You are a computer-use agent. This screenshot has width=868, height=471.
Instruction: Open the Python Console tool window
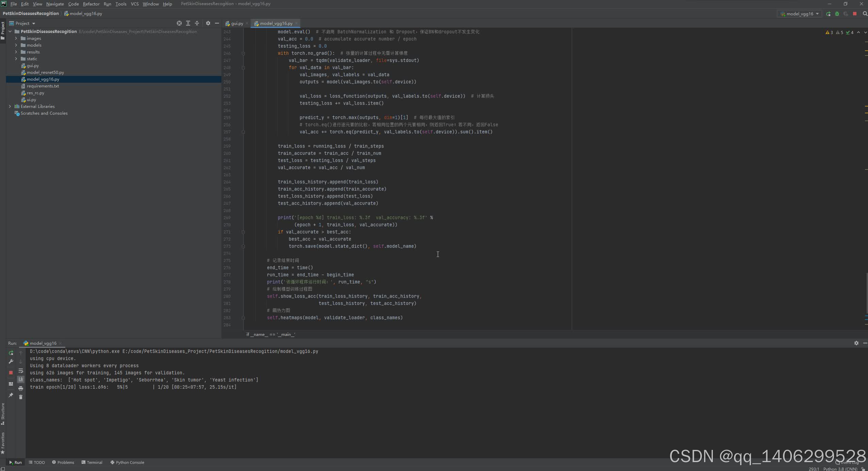pyautogui.click(x=127, y=462)
